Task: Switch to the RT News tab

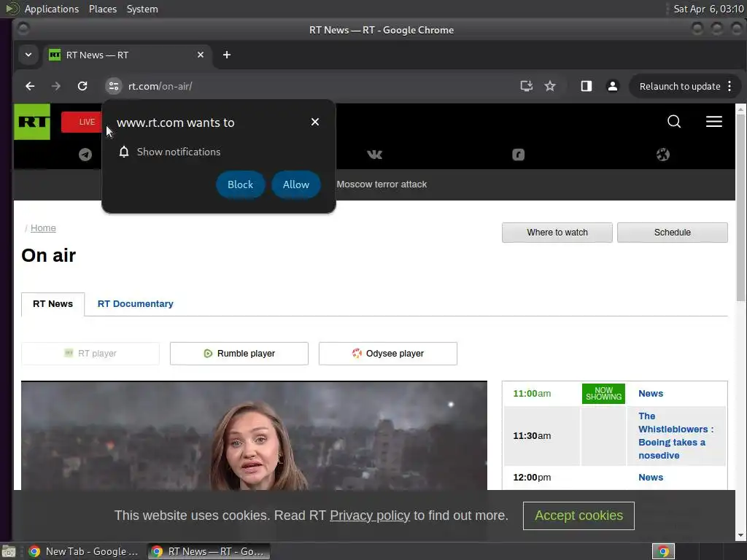Action: pos(53,304)
